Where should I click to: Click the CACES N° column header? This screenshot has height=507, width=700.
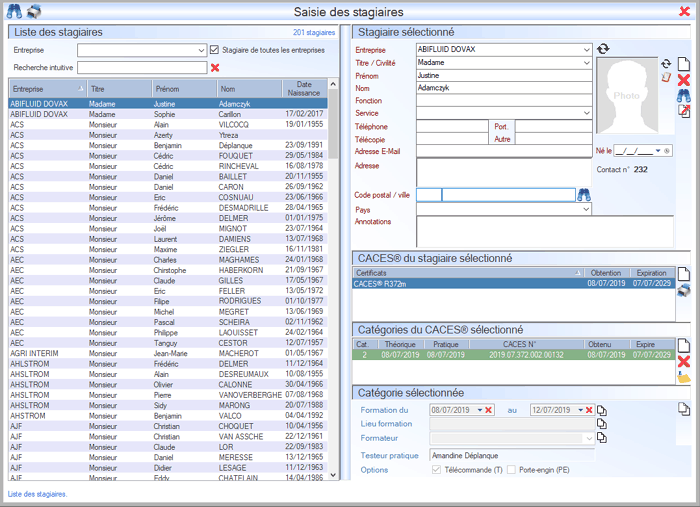click(x=526, y=344)
